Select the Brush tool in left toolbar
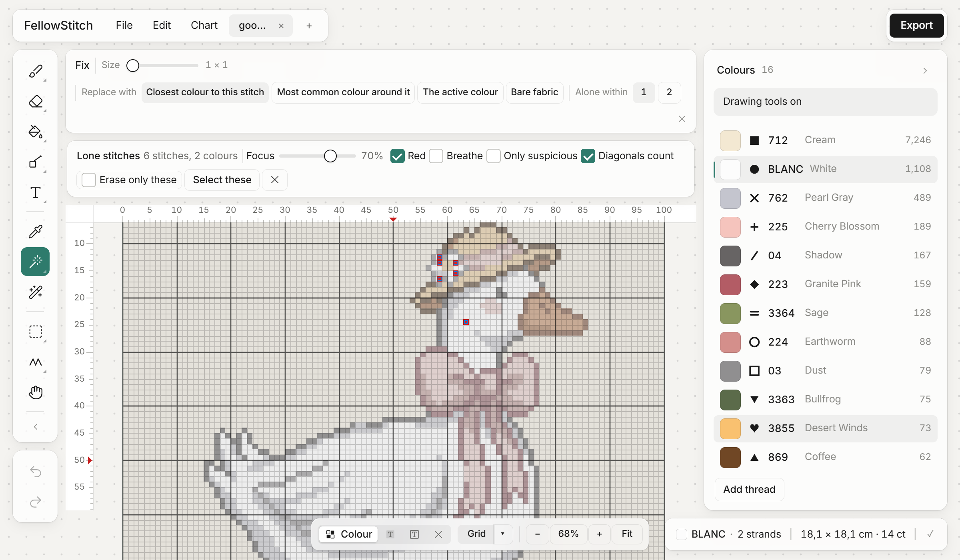The height and width of the screenshot is (560, 960). pyautogui.click(x=36, y=71)
